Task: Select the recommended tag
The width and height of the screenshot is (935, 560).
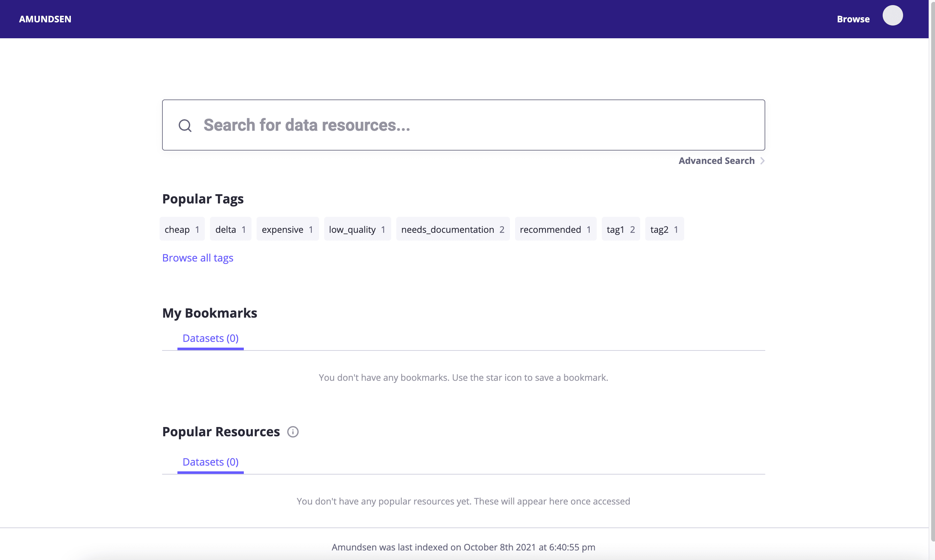Action: 556,229
